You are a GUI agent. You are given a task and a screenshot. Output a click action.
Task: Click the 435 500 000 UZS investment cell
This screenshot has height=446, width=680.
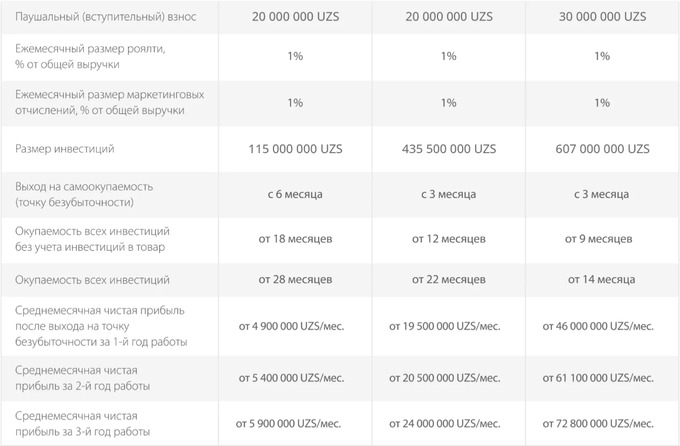point(448,148)
